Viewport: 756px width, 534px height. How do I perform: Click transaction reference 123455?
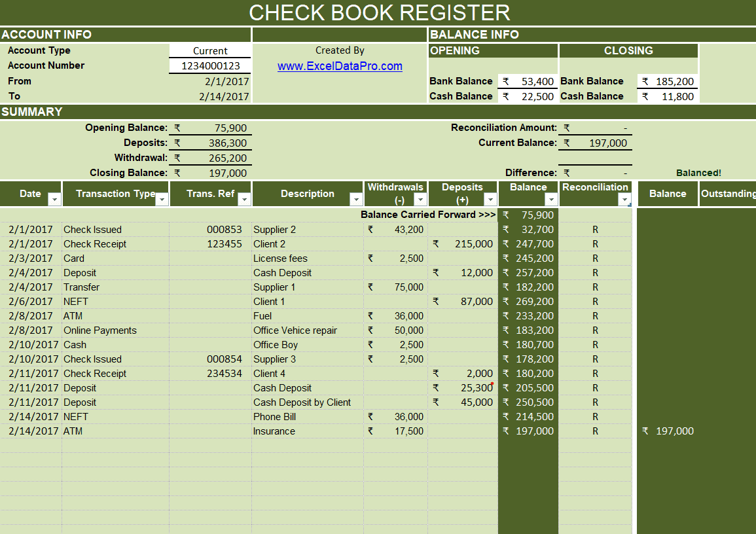click(x=225, y=244)
